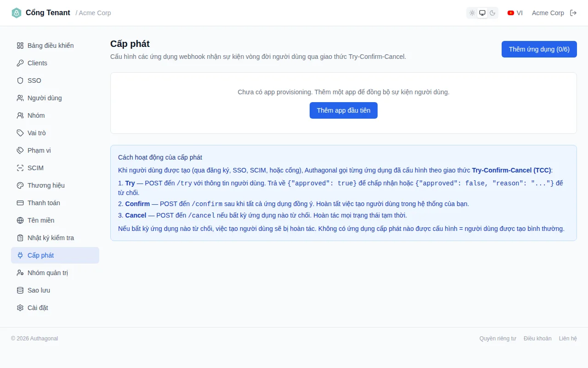588x368 pixels.
Task: Click the Thương hiệu palette icon
Action: tap(20, 185)
